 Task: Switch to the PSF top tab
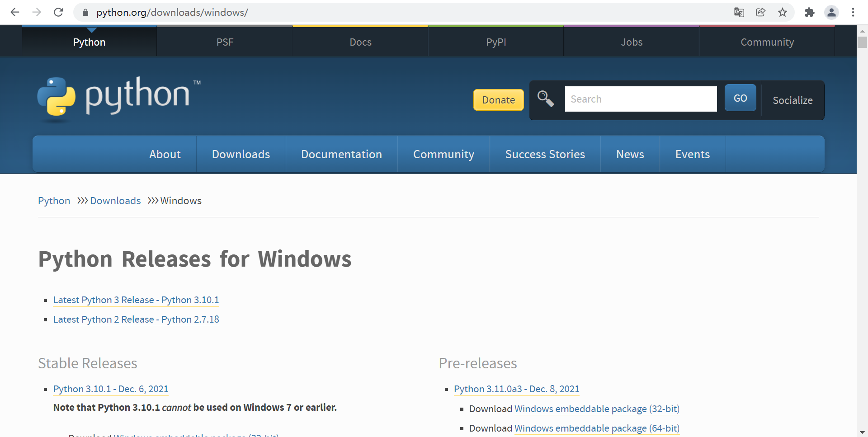[x=225, y=42]
